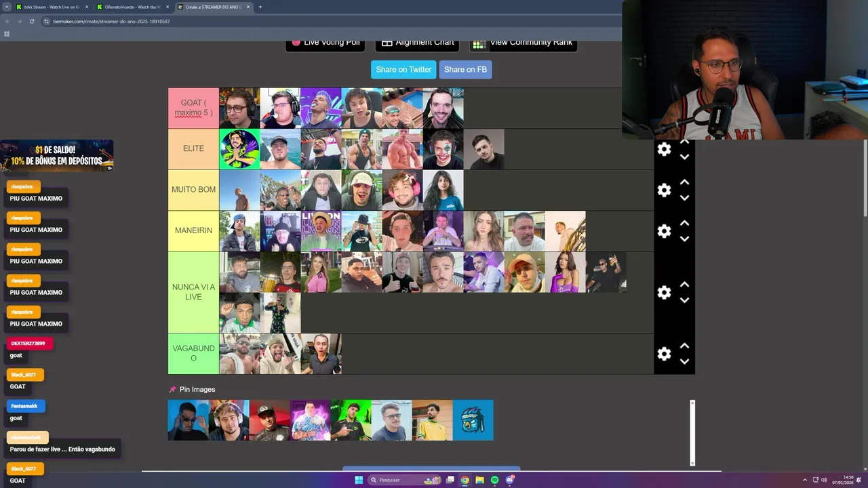This screenshot has height=488, width=868.
Task: Move MUITO BOM tier up arrow
Action: (x=684, y=182)
